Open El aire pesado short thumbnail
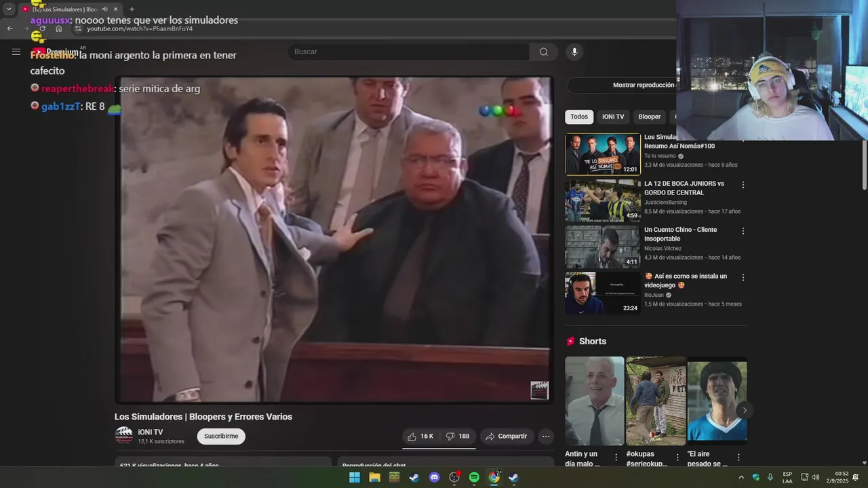This screenshot has height=488, width=868. click(x=717, y=401)
